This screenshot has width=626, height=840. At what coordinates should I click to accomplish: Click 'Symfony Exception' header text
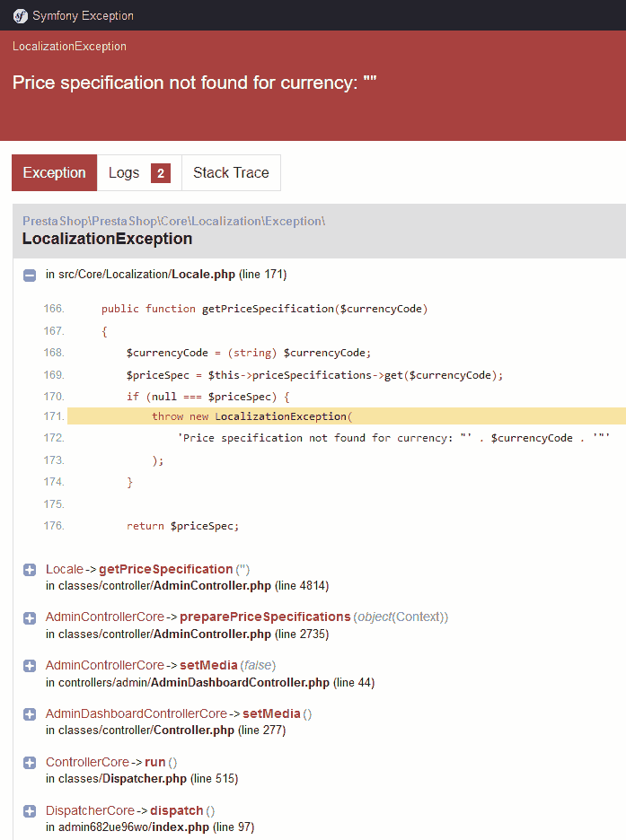(x=83, y=15)
